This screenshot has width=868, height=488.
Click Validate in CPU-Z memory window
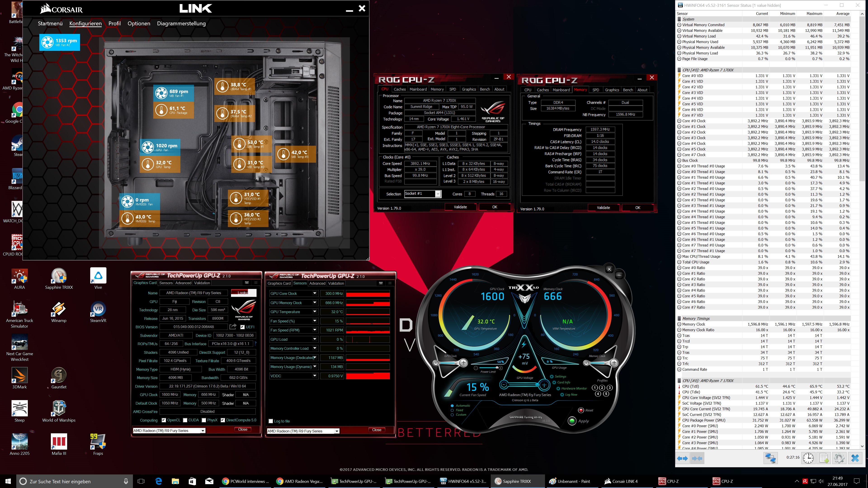click(x=603, y=207)
